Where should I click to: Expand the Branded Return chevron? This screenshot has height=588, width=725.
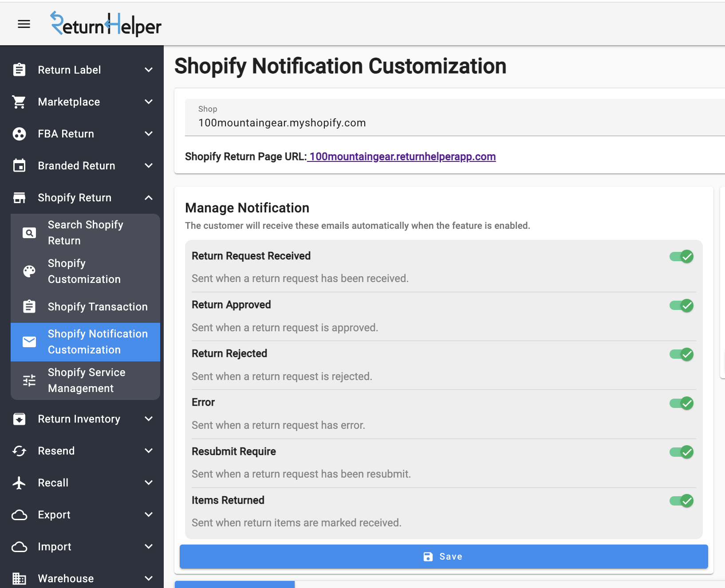coord(149,165)
